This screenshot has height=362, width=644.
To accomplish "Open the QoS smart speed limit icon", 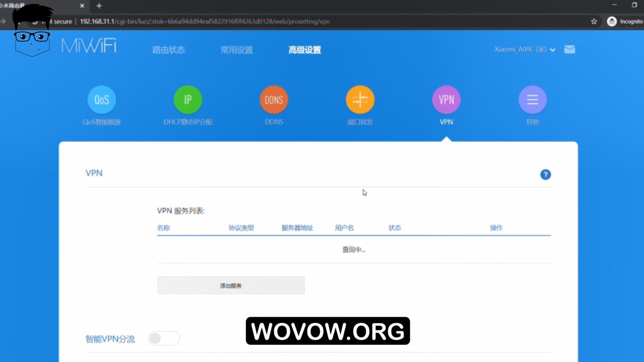I will (x=102, y=100).
